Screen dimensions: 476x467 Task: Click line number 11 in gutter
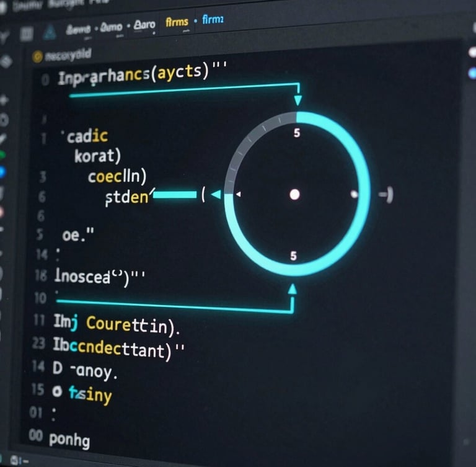click(x=39, y=320)
